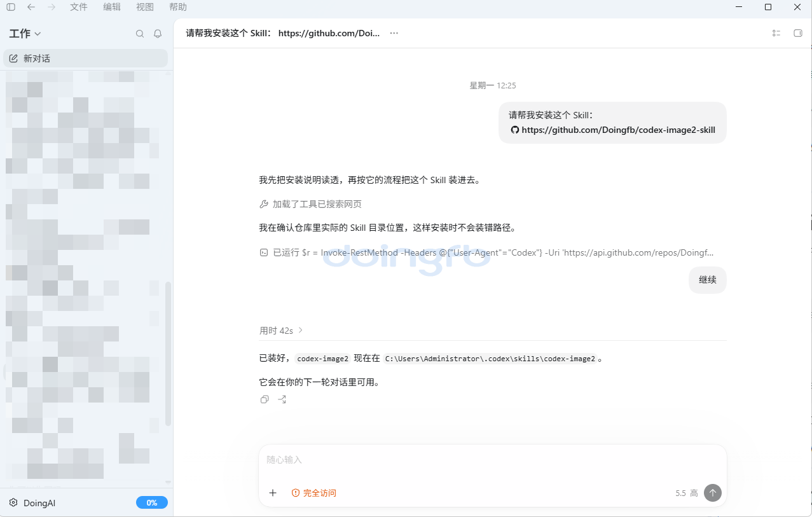The image size is (812, 517).
Task: Send the message with arrow button
Action: pos(713,493)
